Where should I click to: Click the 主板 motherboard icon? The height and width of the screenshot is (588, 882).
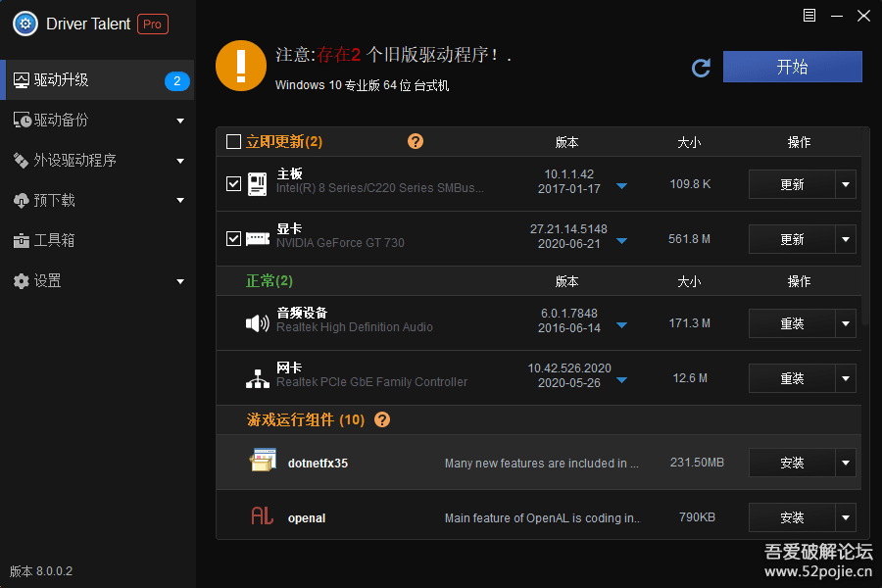[x=258, y=184]
